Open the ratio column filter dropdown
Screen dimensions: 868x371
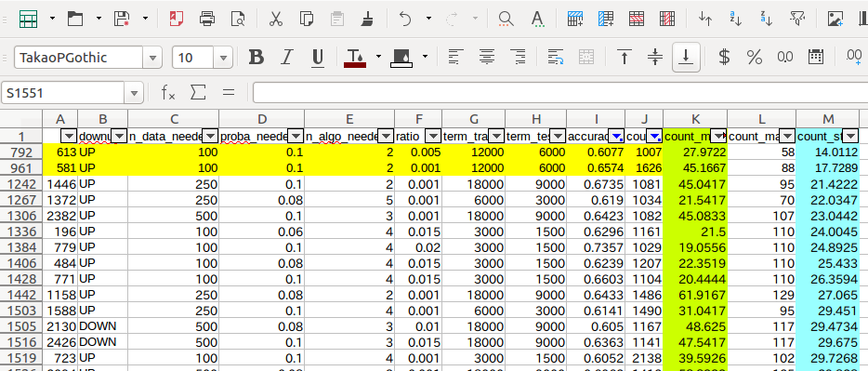(x=433, y=136)
